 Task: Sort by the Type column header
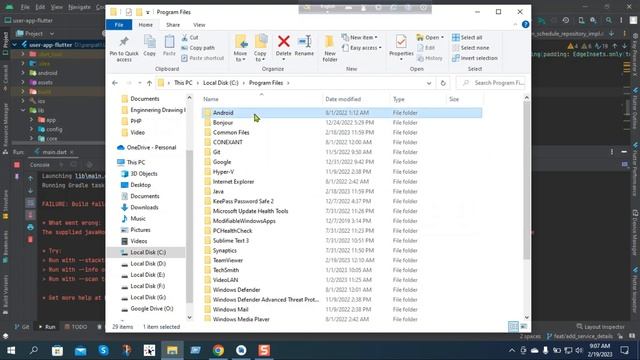click(x=398, y=99)
